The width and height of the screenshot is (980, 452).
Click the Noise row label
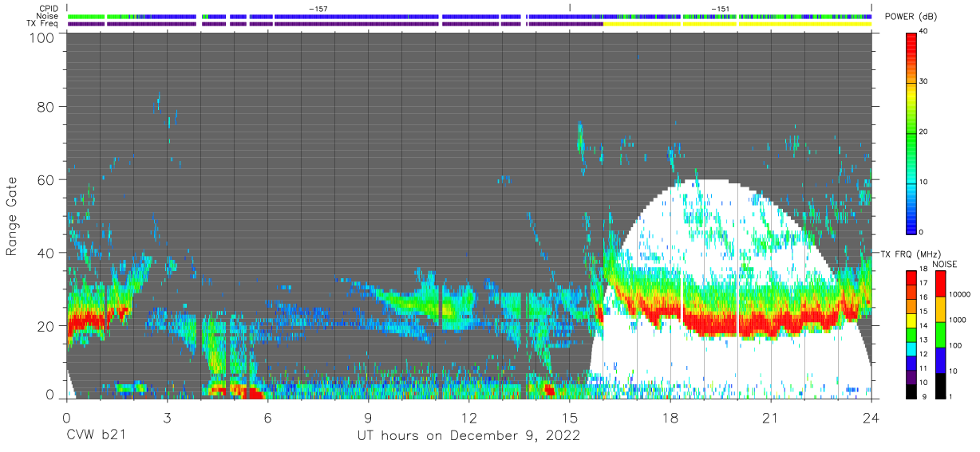[x=48, y=16]
